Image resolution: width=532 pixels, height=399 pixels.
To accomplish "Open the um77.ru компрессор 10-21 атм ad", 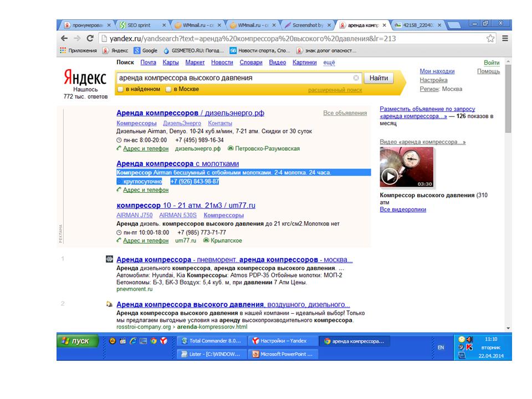I will [186, 205].
